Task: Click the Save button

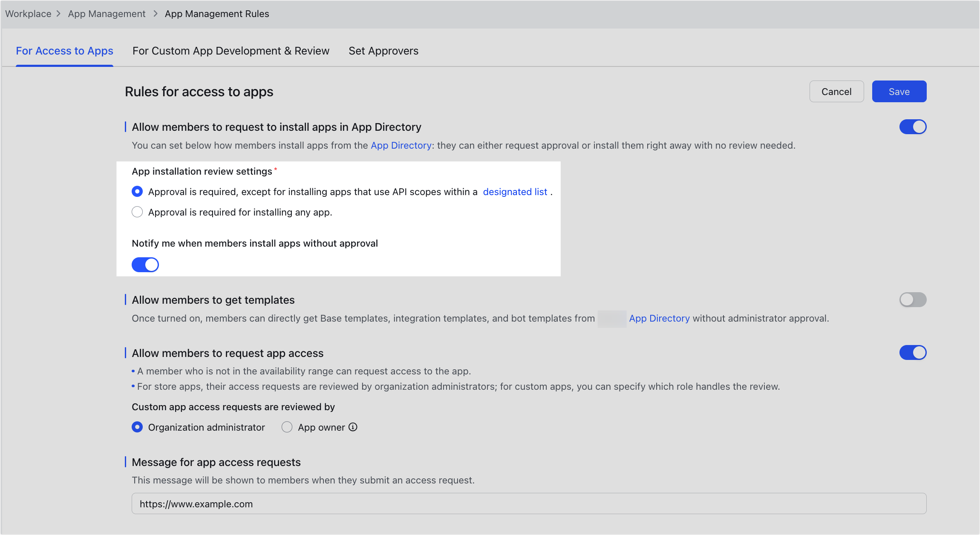Action: [899, 92]
